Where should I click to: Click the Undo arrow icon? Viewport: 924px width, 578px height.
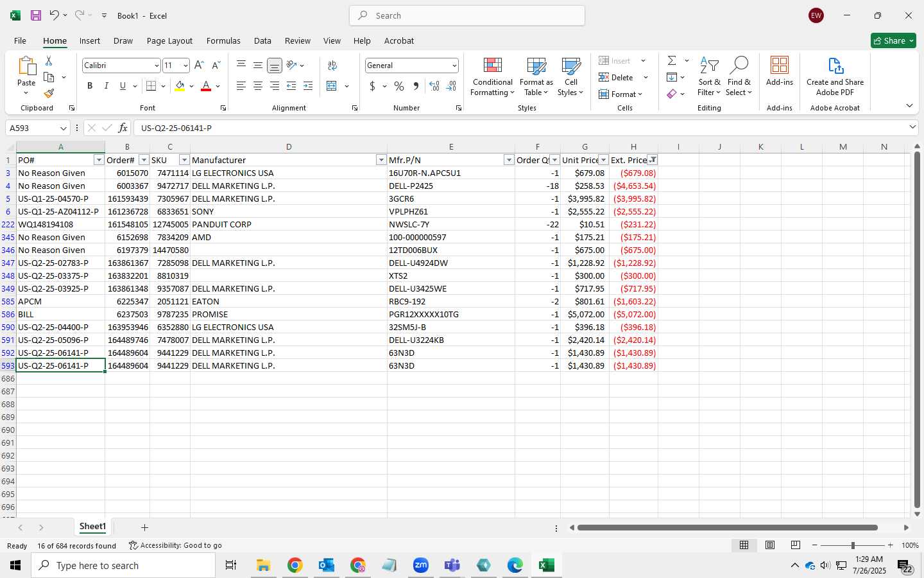(55, 15)
